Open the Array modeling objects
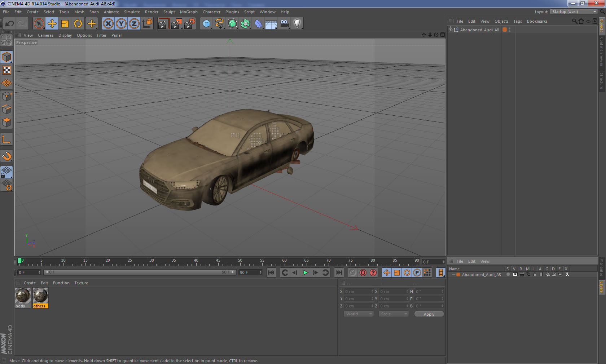 click(245, 24)
